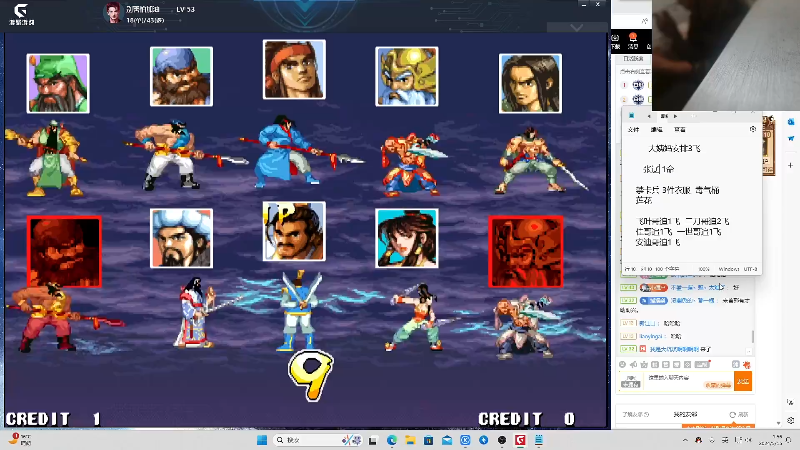Open weather widget on taskbar left
The image size is (800, 450).
tap(20, 439)
